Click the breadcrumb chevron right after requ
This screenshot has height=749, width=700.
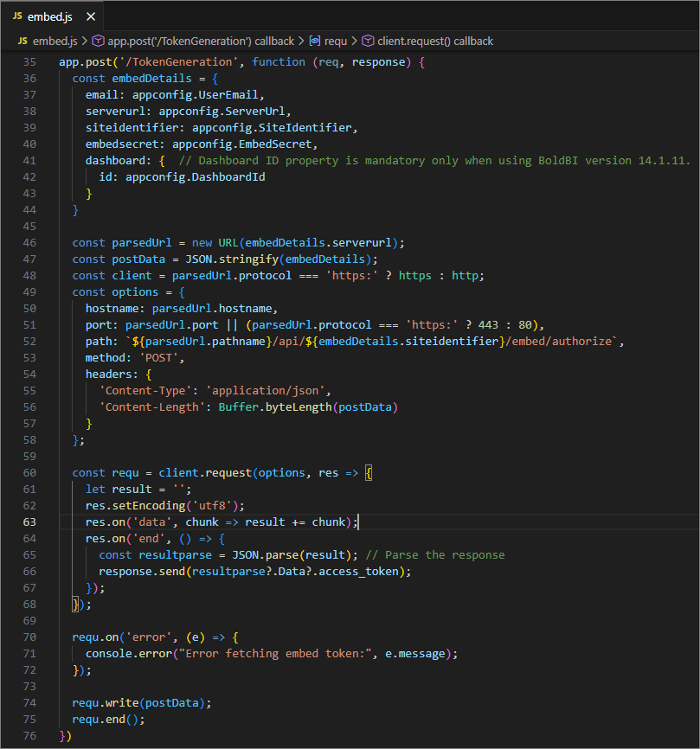click(x=355, y=41)
